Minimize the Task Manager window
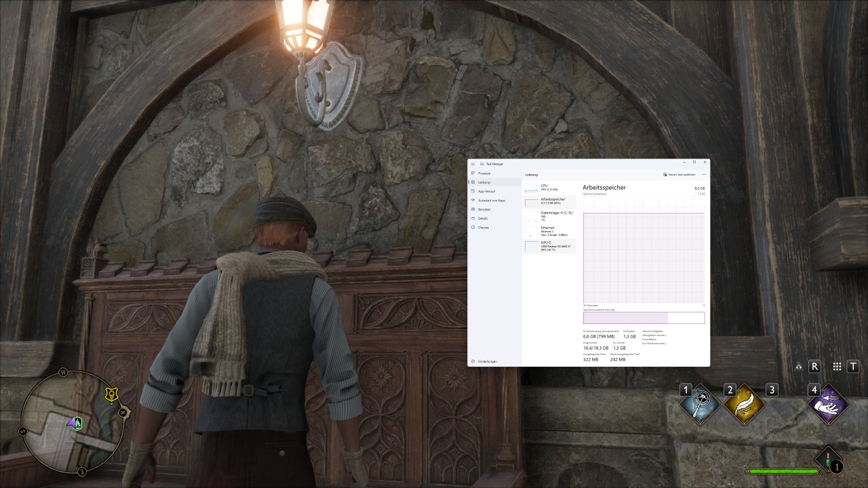This screenshot has width=868, height=488. (684, 162)
